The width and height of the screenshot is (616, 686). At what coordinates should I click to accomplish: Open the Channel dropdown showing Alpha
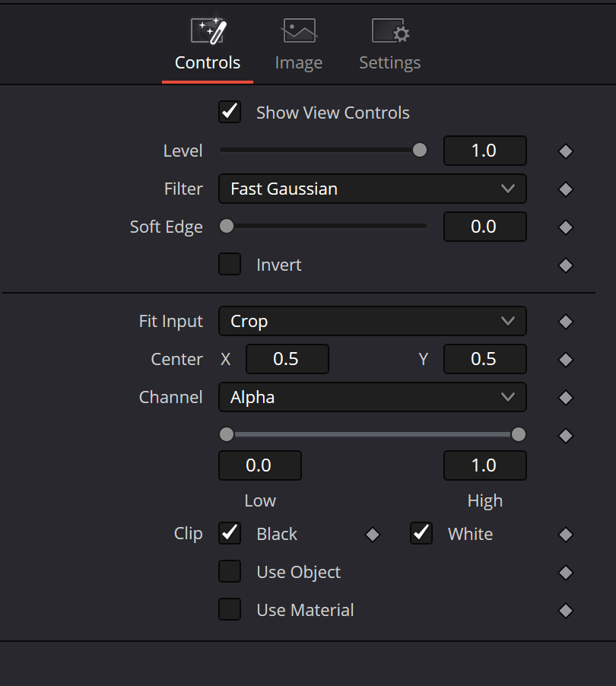tap(373, 397)
